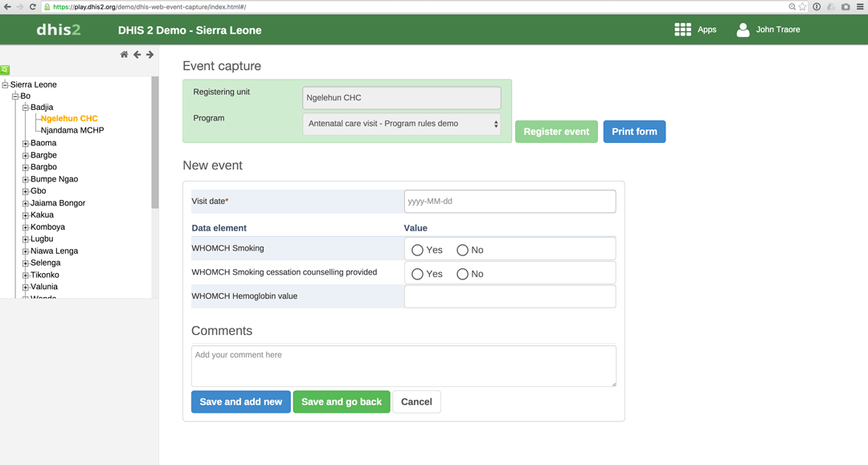Open the Program dropdown
The width and height of the screenshot is (868, 465).
pyautogui.click(x=402, y=124)
